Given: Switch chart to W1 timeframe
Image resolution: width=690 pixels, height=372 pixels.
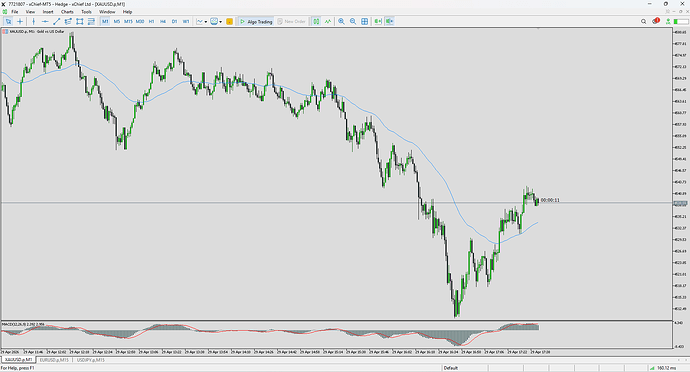Looking at the screenshot, I should coord(186,21).
